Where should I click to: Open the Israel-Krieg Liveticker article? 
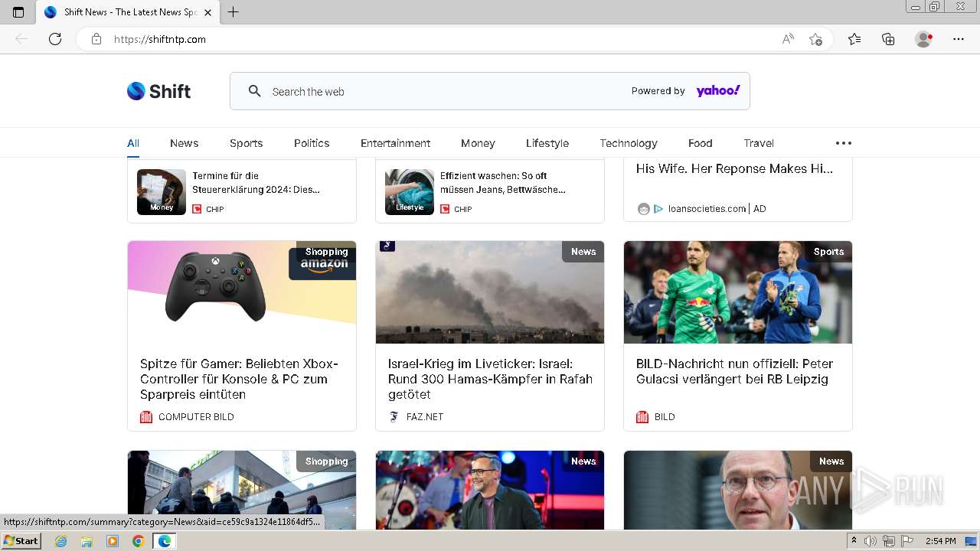(x=490, y=379)
